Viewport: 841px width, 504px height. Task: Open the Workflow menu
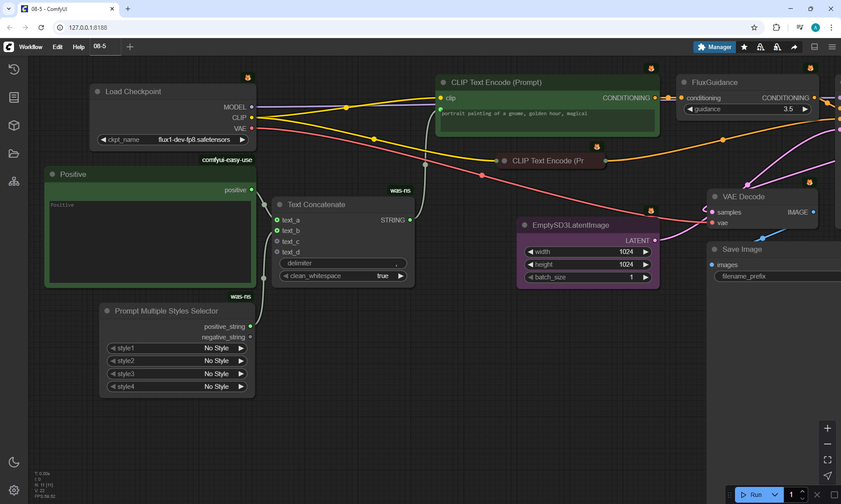pos(31,47)
